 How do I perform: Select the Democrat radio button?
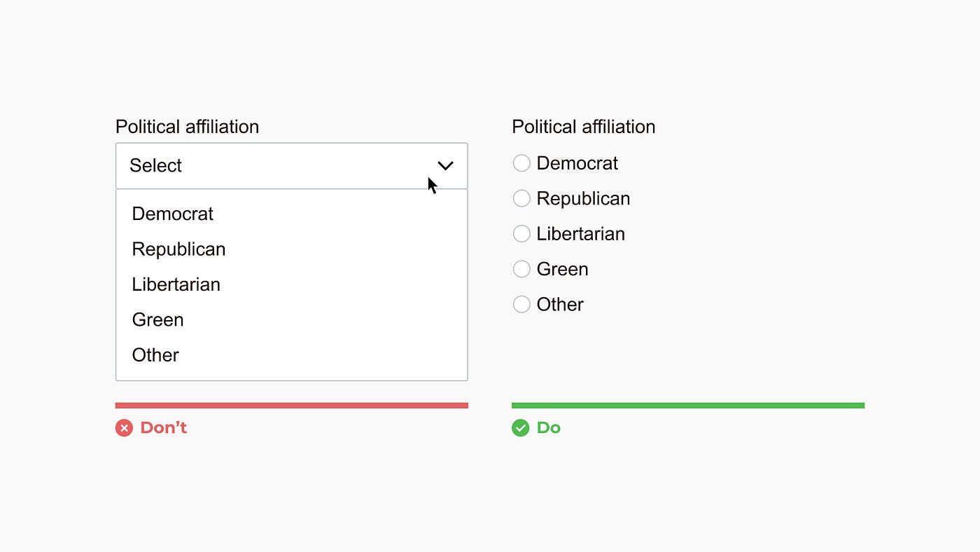pos(521,163)
